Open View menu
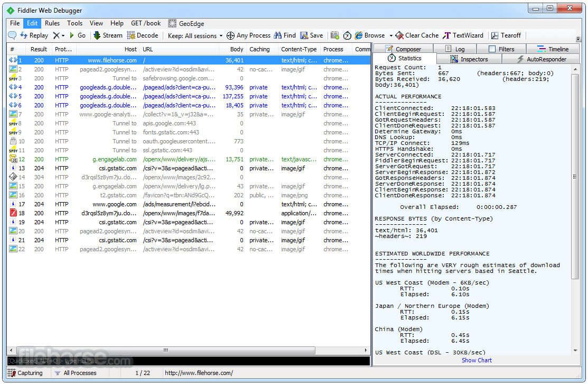Viewport: 588px width, 384px height. tap(96, 23)
